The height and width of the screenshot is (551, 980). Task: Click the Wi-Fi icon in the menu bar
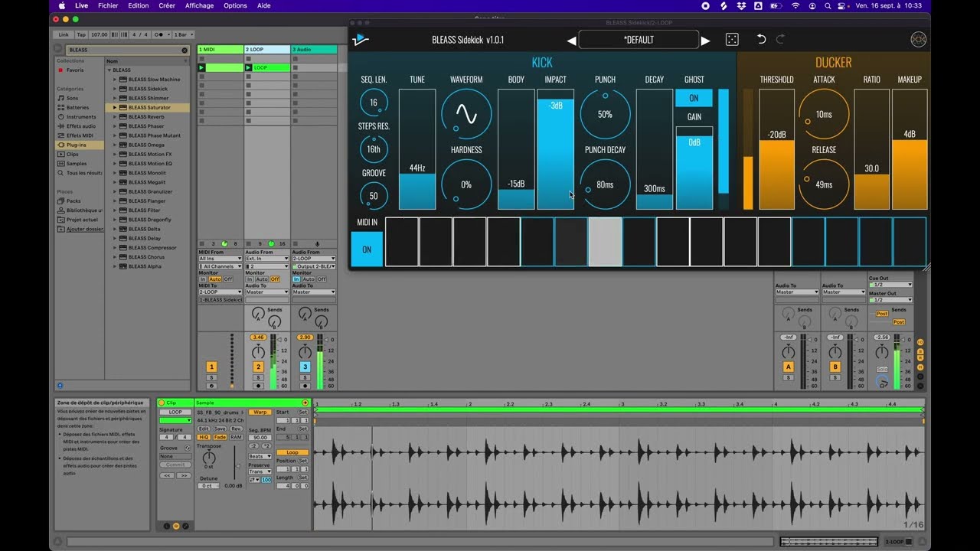(795, 5)
